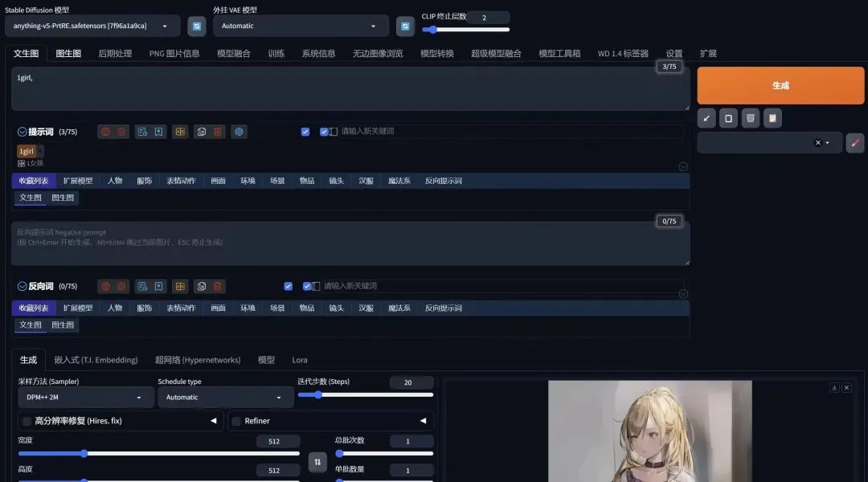
Task: Enable the 高分辨率修复 (Hires. fix) checkbox
Action: tap(27, 421)
